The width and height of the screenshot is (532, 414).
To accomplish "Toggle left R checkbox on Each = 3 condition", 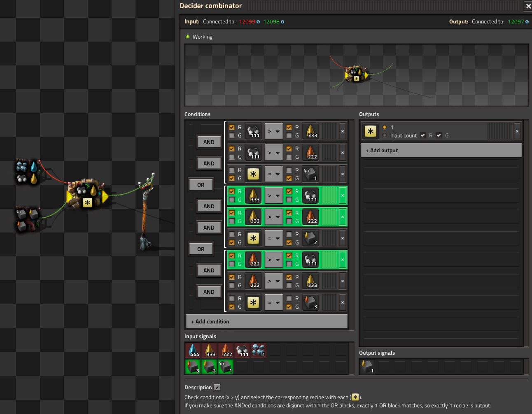I will pos(232,298).
